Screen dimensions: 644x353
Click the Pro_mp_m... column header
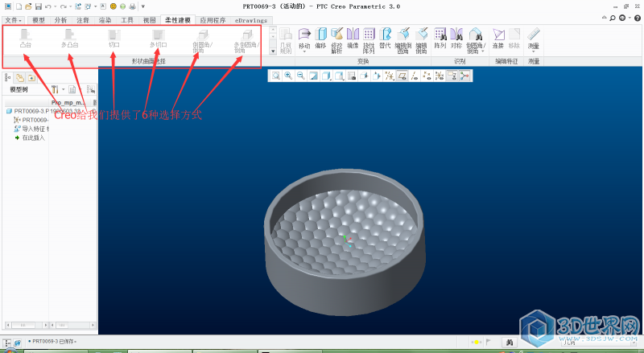point(68,102)
